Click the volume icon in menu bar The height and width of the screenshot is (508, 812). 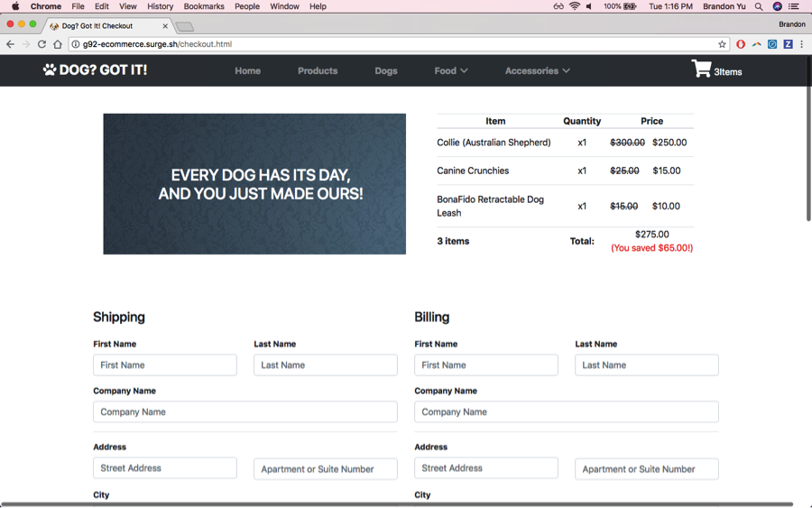click(x=589, y=6)
